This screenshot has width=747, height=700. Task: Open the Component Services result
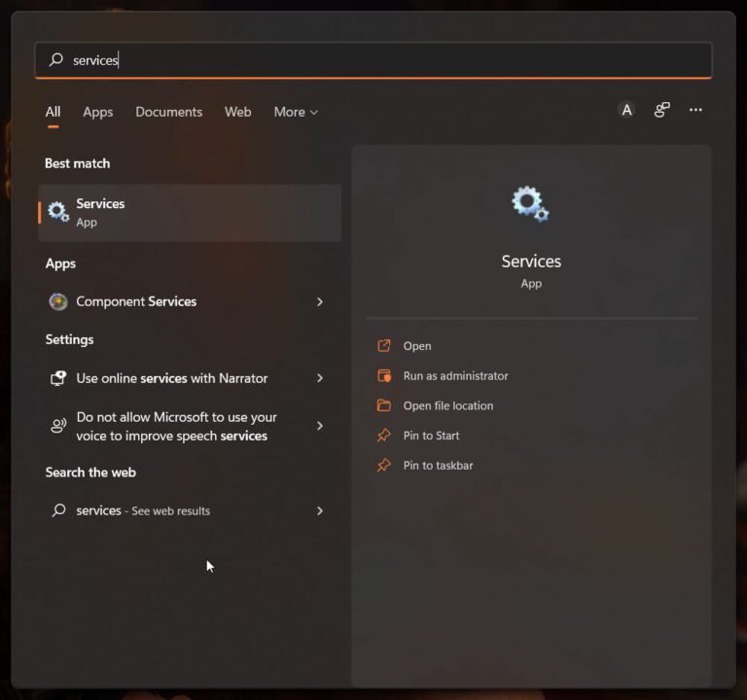click(x=190, y=301)
